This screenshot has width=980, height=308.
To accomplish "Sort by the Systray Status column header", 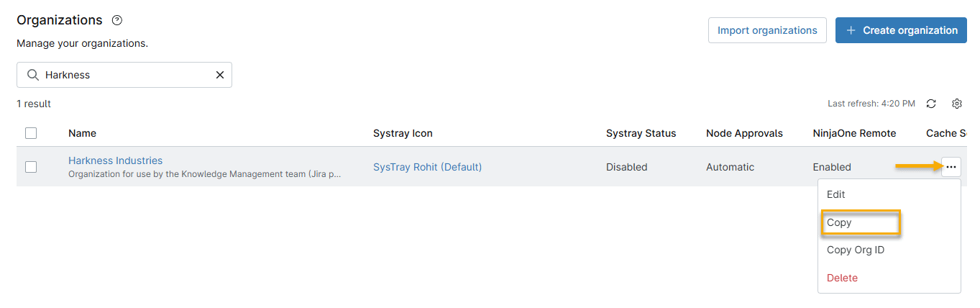I will click(641, 133).
